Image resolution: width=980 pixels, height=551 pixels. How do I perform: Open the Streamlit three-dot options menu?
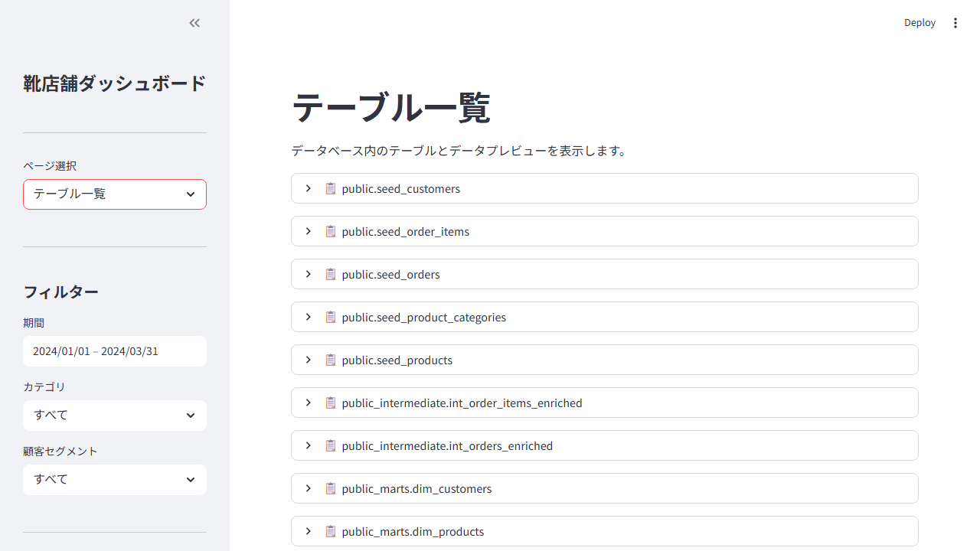[x=955, y=23]
